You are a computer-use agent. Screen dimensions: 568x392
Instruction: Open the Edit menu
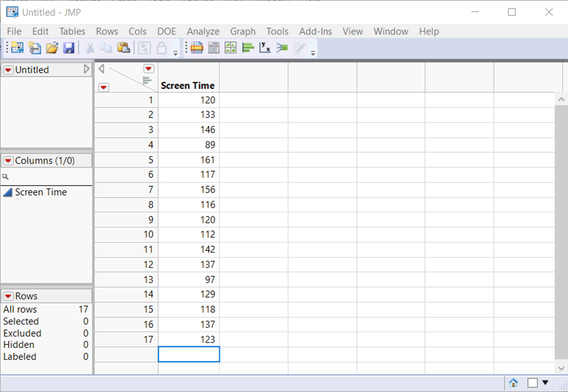[x=40, y=31]
